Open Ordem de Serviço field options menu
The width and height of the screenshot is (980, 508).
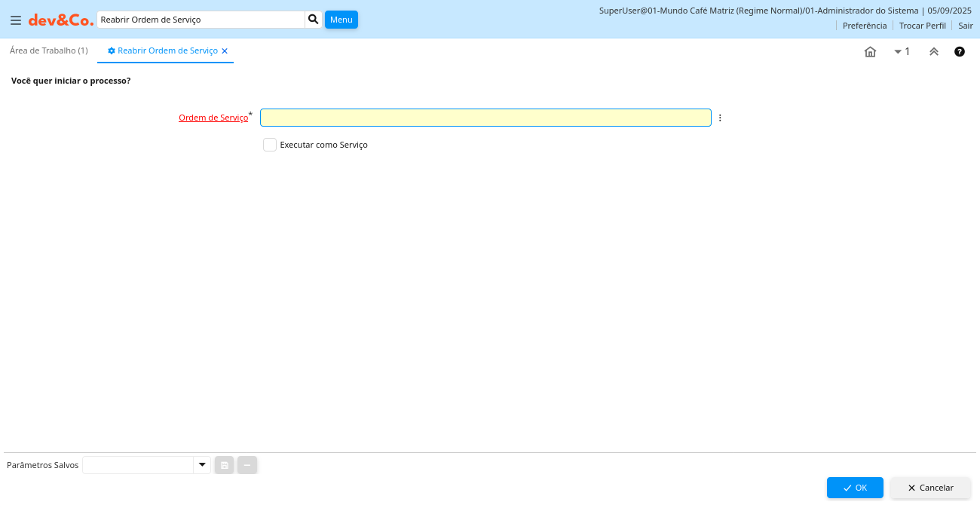click(720, 118)
